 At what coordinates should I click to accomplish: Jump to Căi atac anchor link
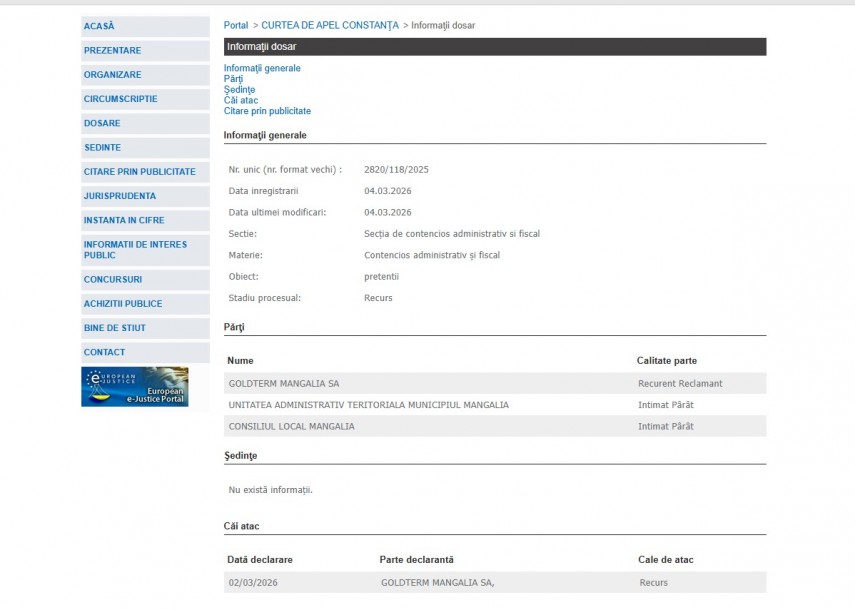(x=240, y=100)
